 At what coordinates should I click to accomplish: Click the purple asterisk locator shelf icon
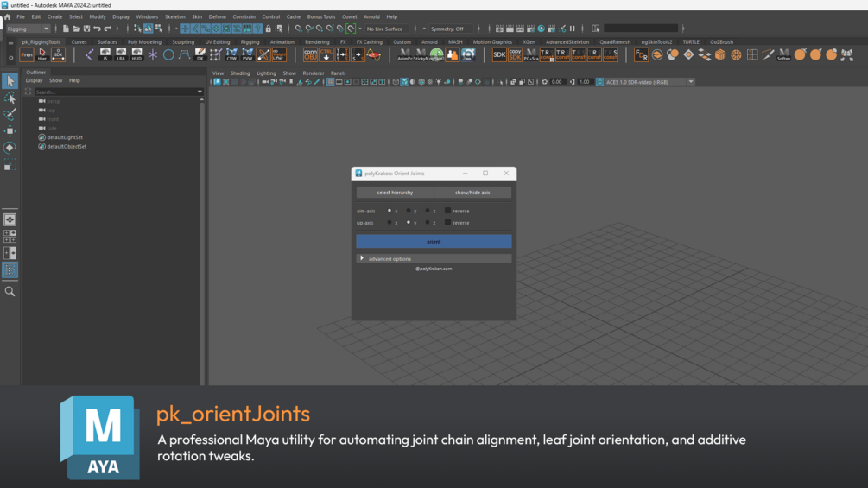tap(152, 54)
